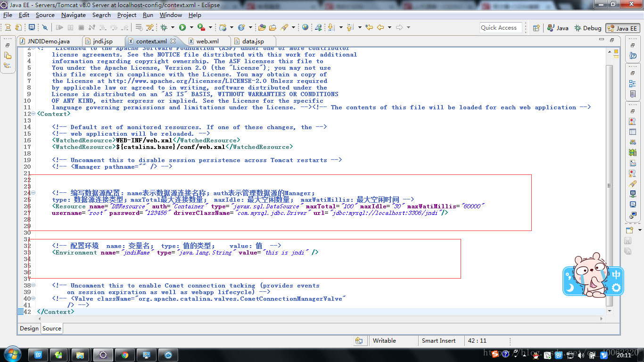Open the Back history dropdown arrow
The image size is (644, 362).
tap(389, 27)
